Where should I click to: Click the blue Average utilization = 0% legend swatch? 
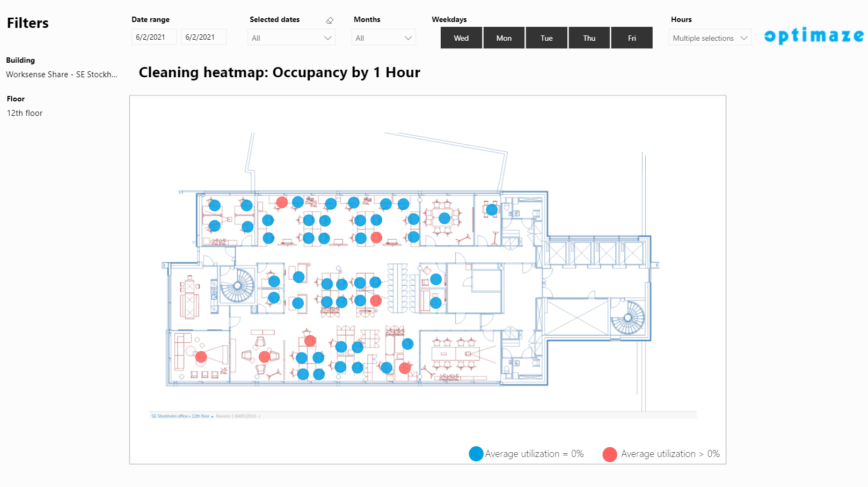476,454
